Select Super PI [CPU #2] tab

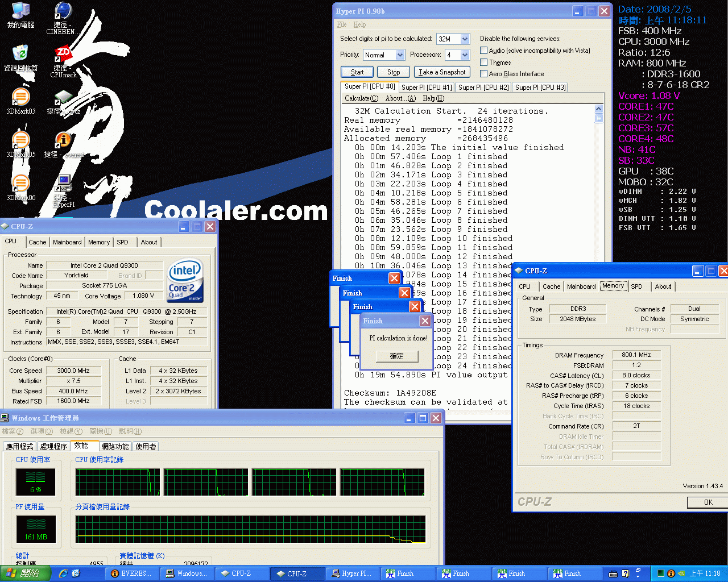[483, 88]
